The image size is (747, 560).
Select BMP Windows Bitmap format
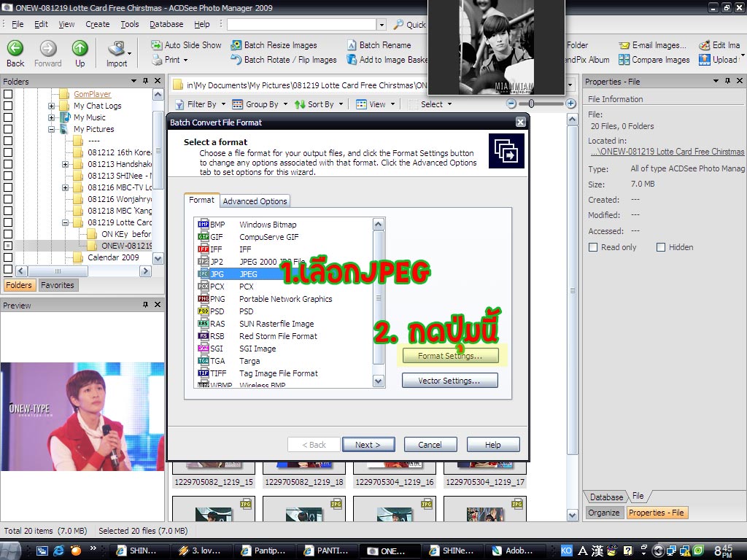283,225
